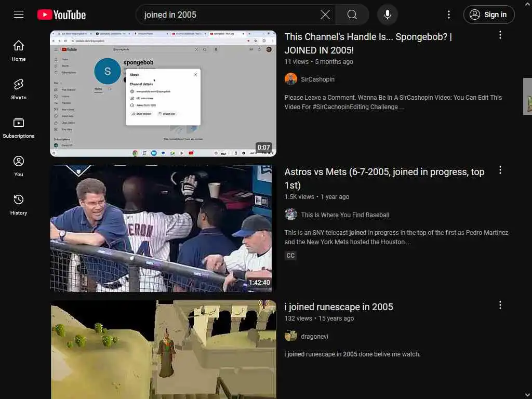Open Subscriptions in the sidebar
The height and width of the screenshot is (399, 532).
(x=19, y=128)
